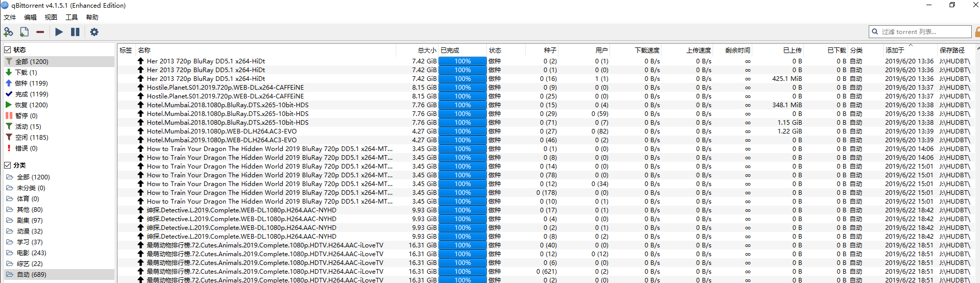Sort by the 总大小 column header
The height and width of the screenshot is (283, 980).
pyautogui.click(x=417, y=51)
